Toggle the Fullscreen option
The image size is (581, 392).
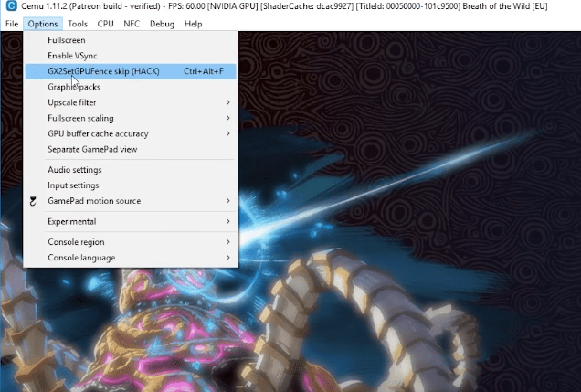(69, 41)
